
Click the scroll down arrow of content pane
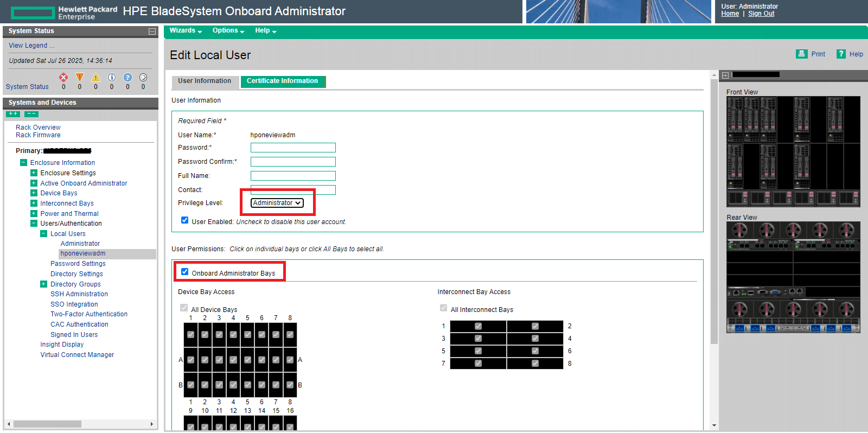(x=714, y=425)
